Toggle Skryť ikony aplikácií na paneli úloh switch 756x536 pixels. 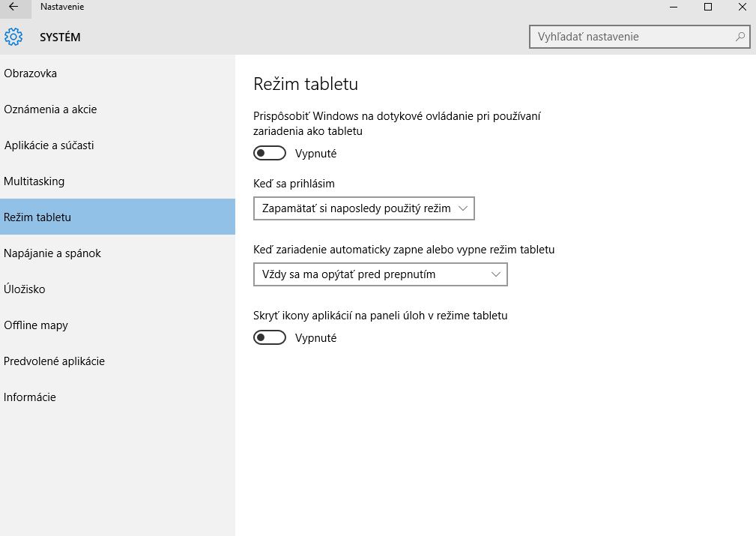[270, 337]
